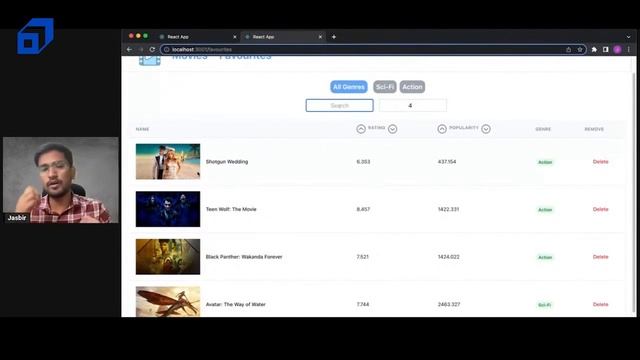Click the site info icon

click(167, 49)
